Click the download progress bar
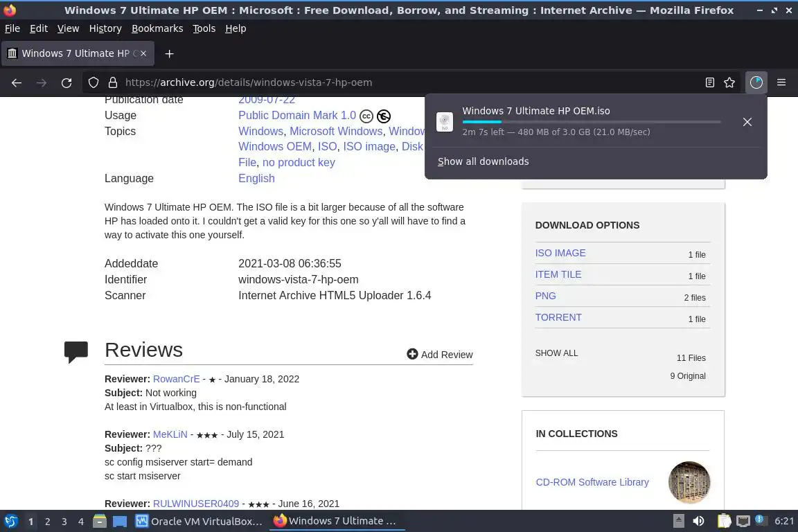 (x=592, y=122)
